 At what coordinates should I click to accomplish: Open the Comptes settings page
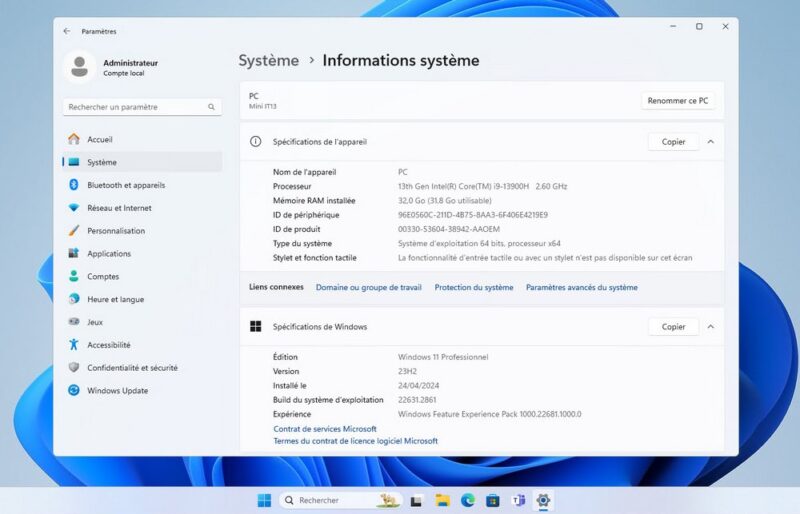coord(102,277)
